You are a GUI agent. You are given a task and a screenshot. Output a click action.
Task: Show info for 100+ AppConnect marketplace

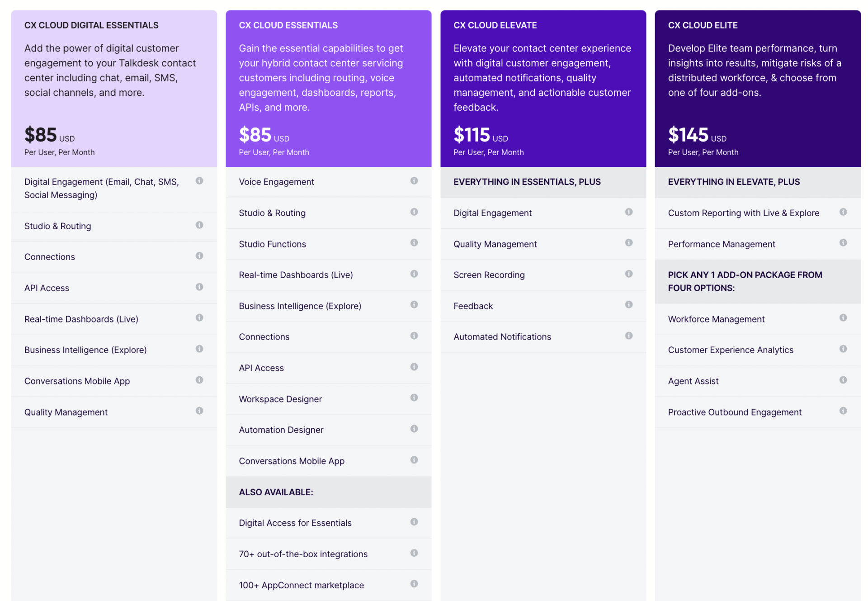point(414,584)
